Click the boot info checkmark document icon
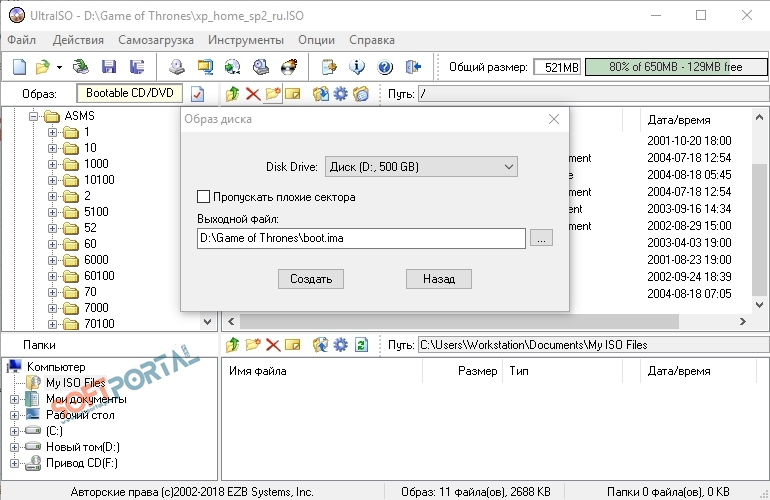The width and height of the screenshot is (770, 500). click(197, 93)
